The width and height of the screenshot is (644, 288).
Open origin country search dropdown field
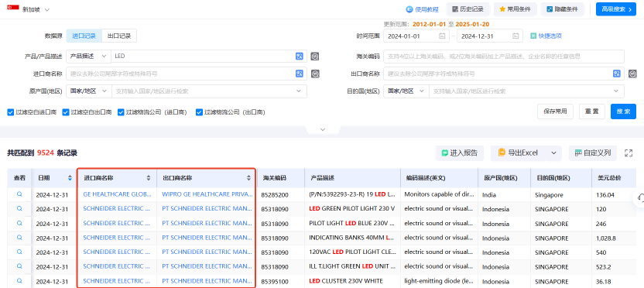209,91
